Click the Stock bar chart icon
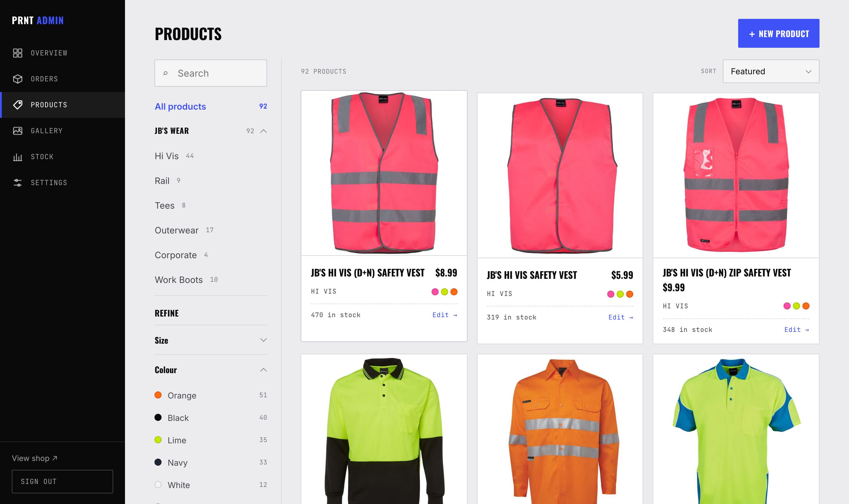849x504 pixels. 18,157
